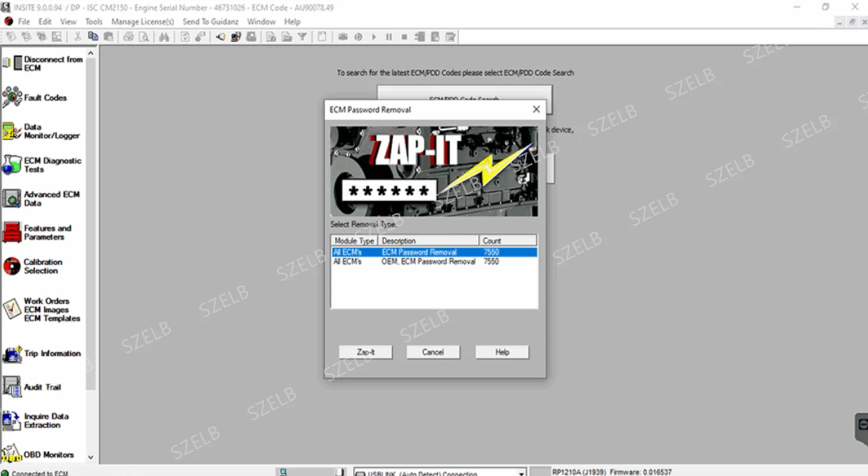The height and width of the screenshot is (476, 868).
Task: Click the funnel filter toolbar icon
Action: click(x=302, y=37)
